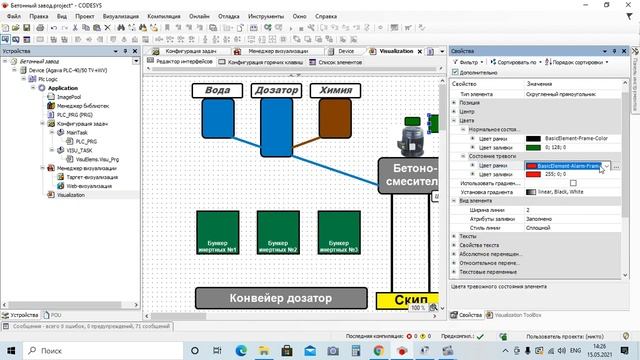The height and width of the screenshot is (360, 640).
Task: Click the normal fill color green swatch
Action: [533, 147]
